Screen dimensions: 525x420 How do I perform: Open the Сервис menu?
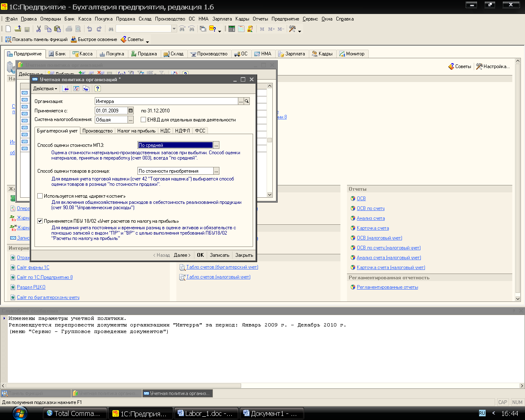point(310,19)
